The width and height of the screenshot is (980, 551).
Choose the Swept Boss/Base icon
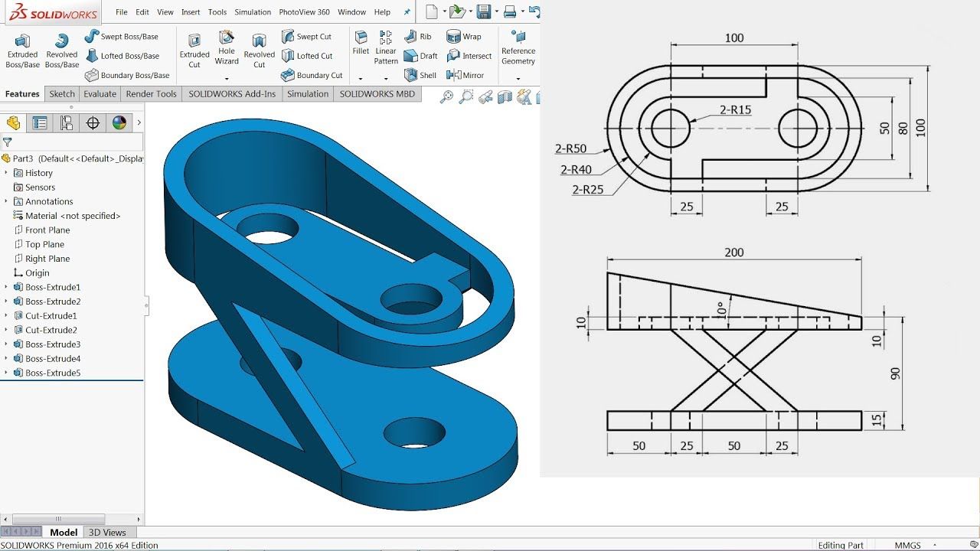point(121,36)
